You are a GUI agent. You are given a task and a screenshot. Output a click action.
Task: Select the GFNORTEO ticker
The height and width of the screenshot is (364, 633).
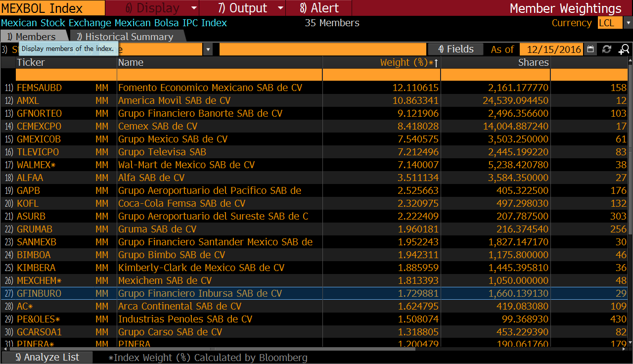[39, 113]
